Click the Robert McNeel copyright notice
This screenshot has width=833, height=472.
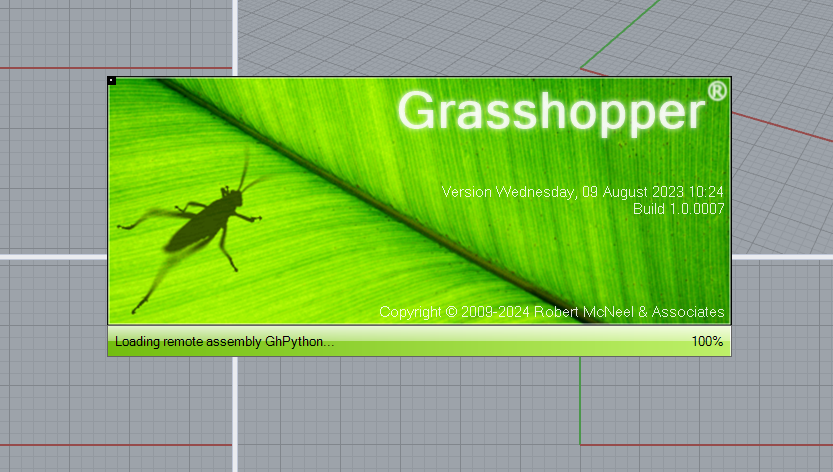pos(551,312)
